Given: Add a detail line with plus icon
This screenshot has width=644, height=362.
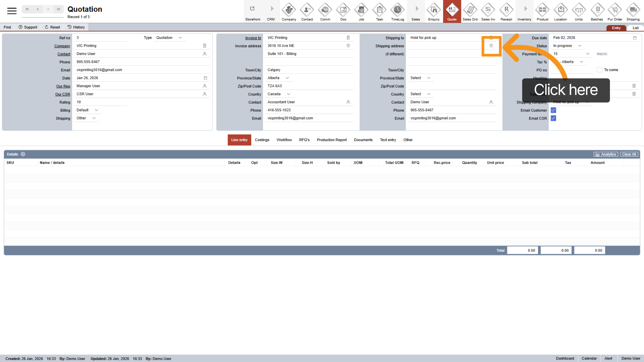Looking at the screenshot, I should (x=23, y=154).
